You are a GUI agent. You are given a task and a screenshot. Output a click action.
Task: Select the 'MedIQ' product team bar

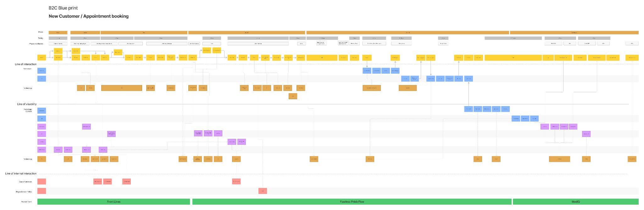point(575,201)
